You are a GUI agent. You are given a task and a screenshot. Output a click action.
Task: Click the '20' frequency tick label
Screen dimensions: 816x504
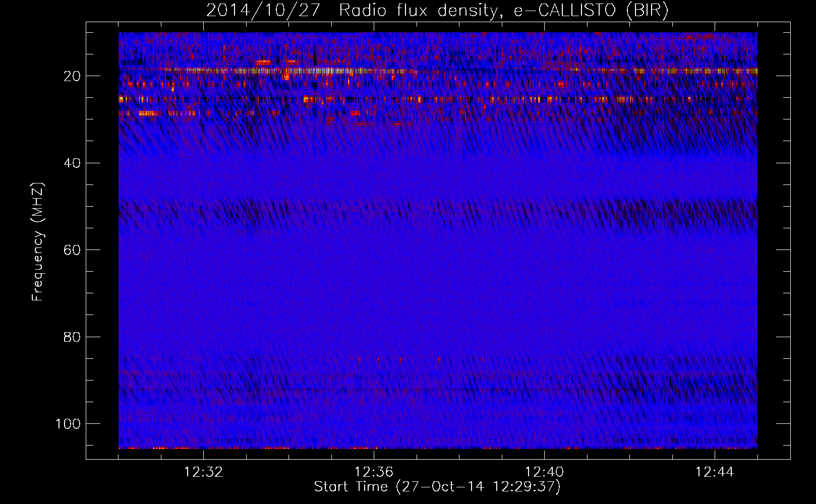(73, 76)
